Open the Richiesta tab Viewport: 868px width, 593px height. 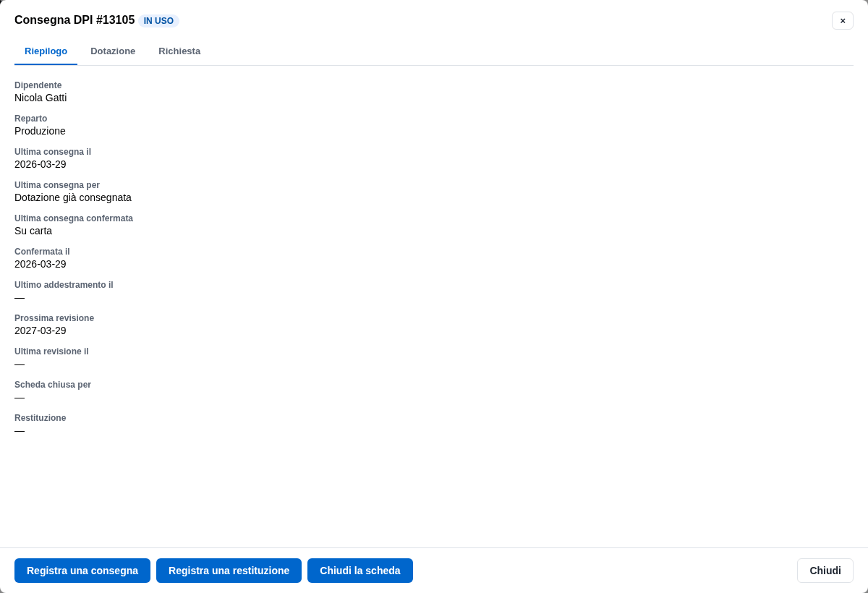tap(179, 51)
